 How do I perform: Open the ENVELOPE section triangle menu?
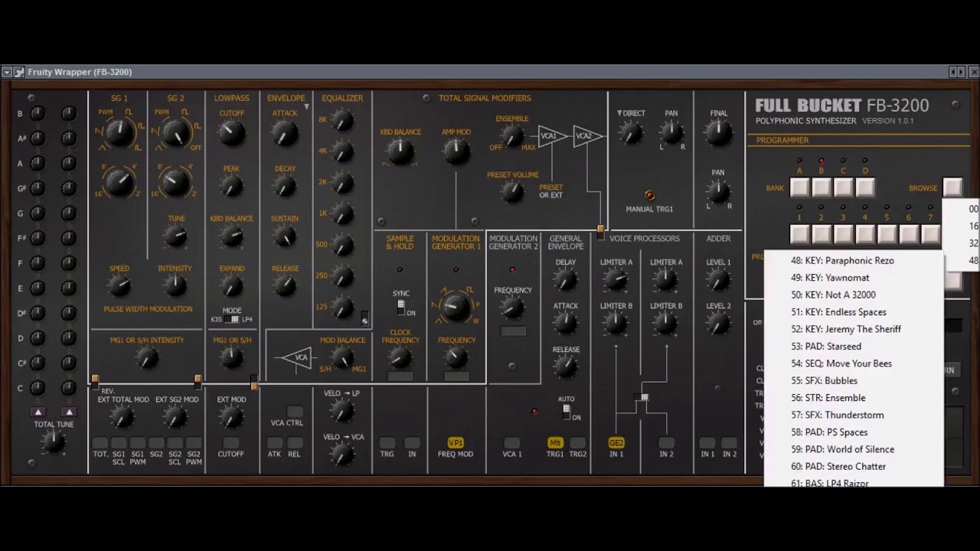click(307, 107)
